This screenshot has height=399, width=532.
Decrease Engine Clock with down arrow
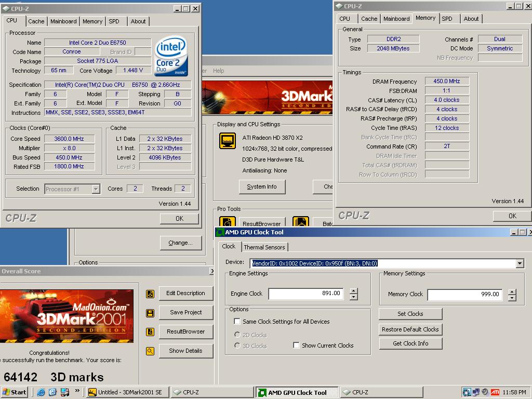click(353, 297)
